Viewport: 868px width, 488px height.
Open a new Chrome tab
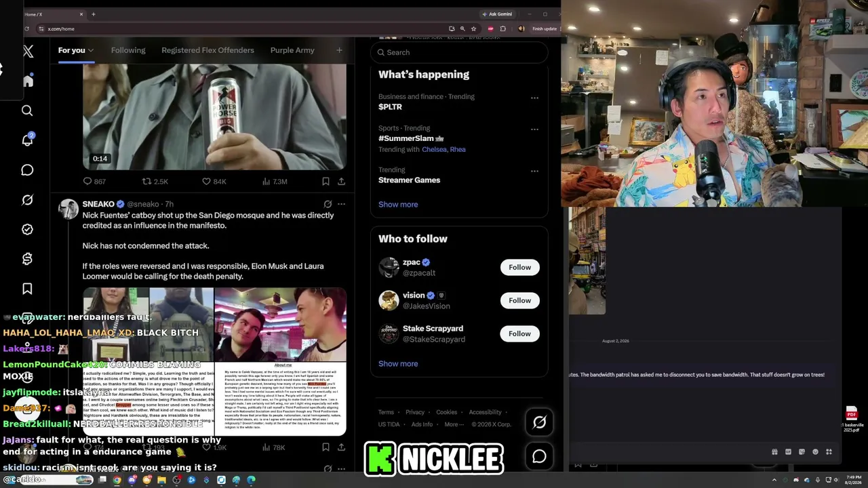point(94,14)
